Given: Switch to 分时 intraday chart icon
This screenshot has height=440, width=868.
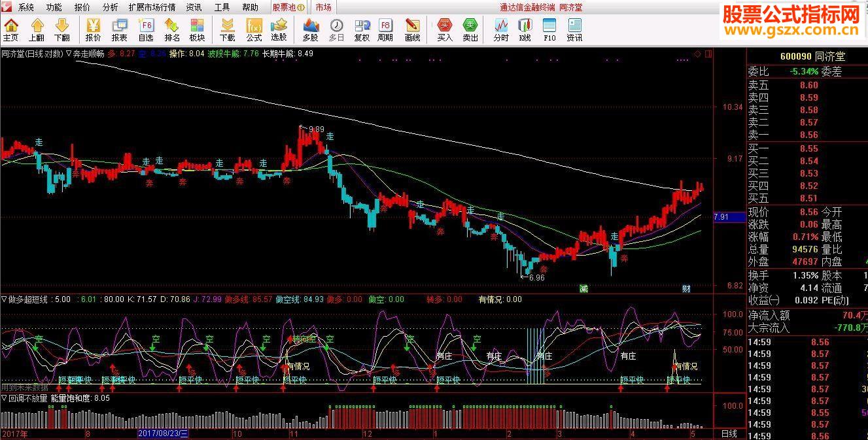Looking at the screenshot, I should (x=501, y=30).
